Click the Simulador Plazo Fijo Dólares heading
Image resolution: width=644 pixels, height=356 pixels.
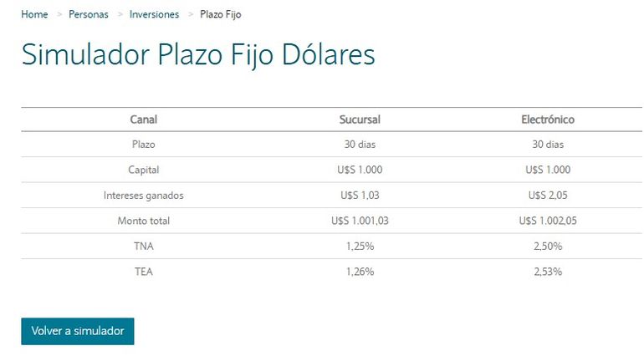click(198, 54)
